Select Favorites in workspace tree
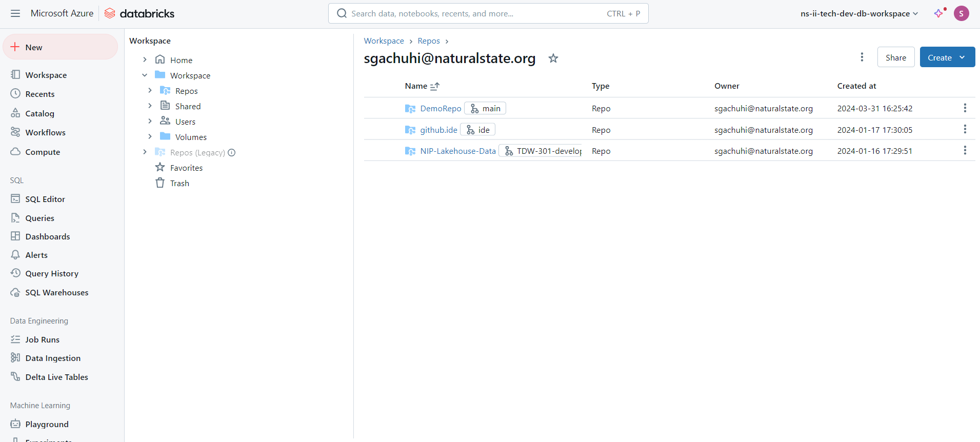This screenshot has width=980, height=442. coord(186,168)
